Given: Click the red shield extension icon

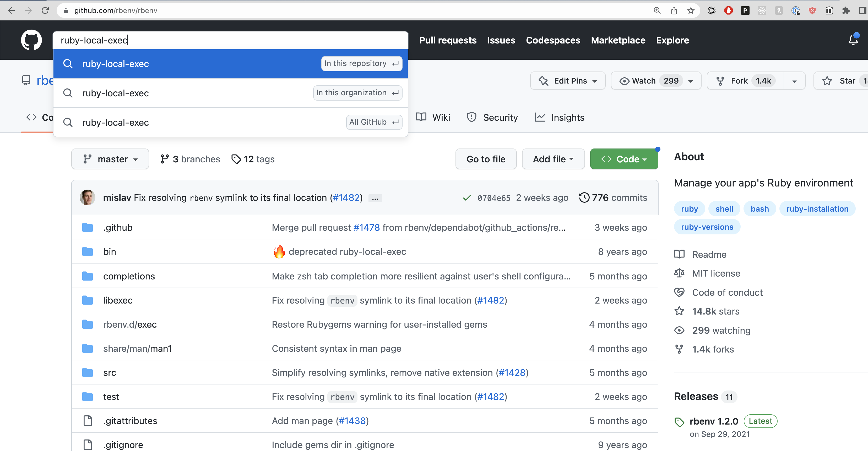Looking at the screenshot, I should click(812, 10).
